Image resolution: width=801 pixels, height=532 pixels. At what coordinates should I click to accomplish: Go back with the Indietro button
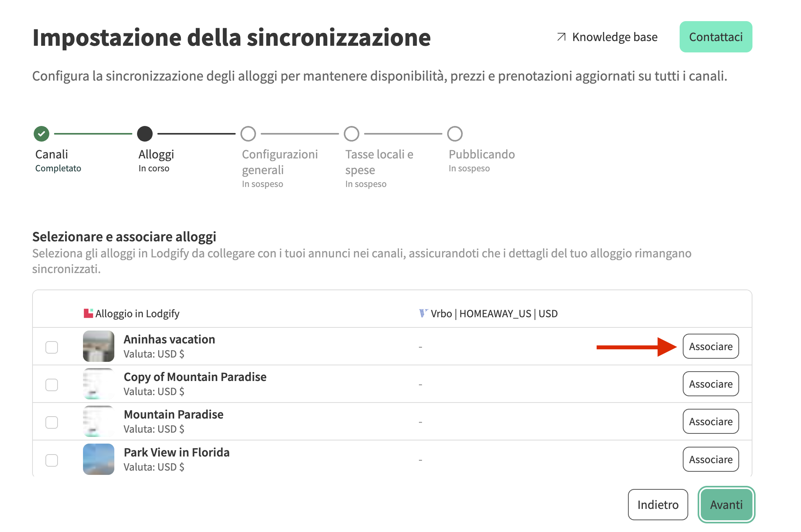coord(658,505)
